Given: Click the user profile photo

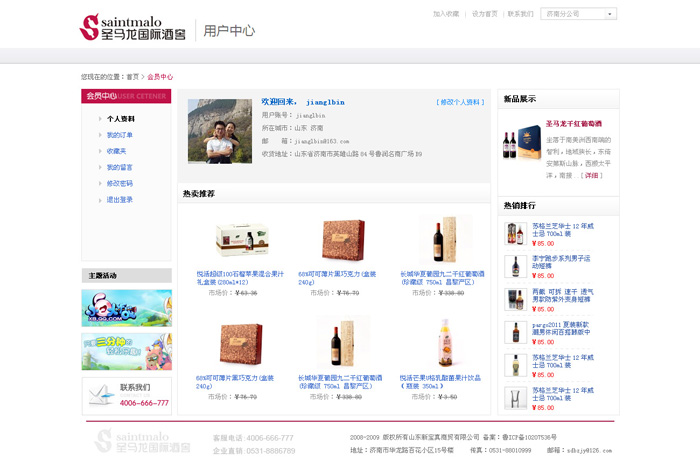Looking at the screenshot, I should [x=220, y=131].
